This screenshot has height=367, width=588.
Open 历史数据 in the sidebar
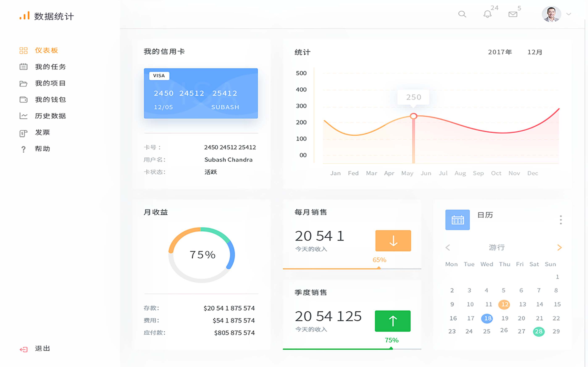50,116
